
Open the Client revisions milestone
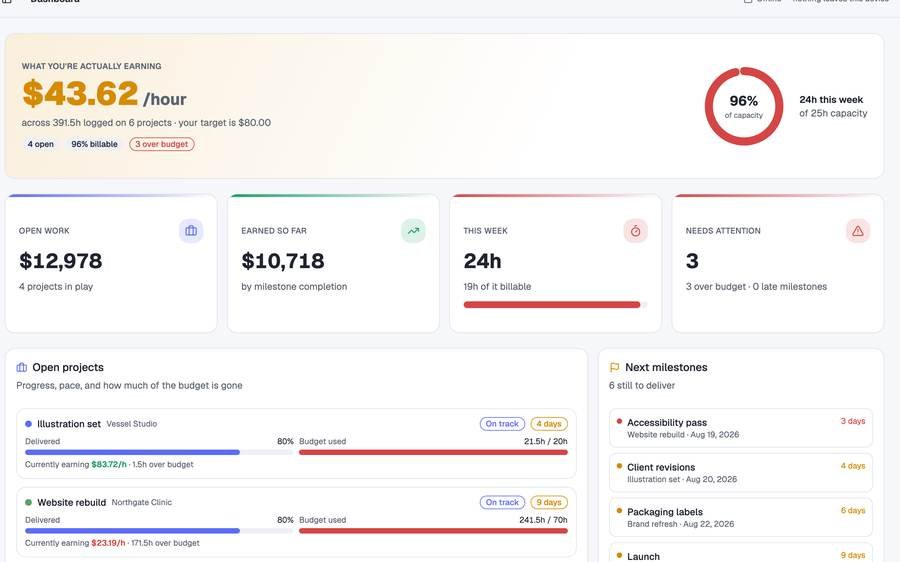740,473
